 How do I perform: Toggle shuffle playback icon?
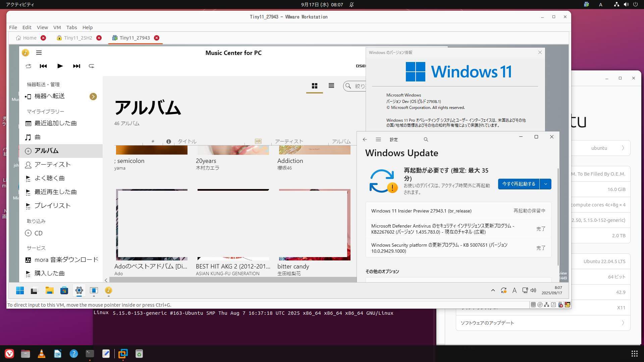(x=29, y=66)
